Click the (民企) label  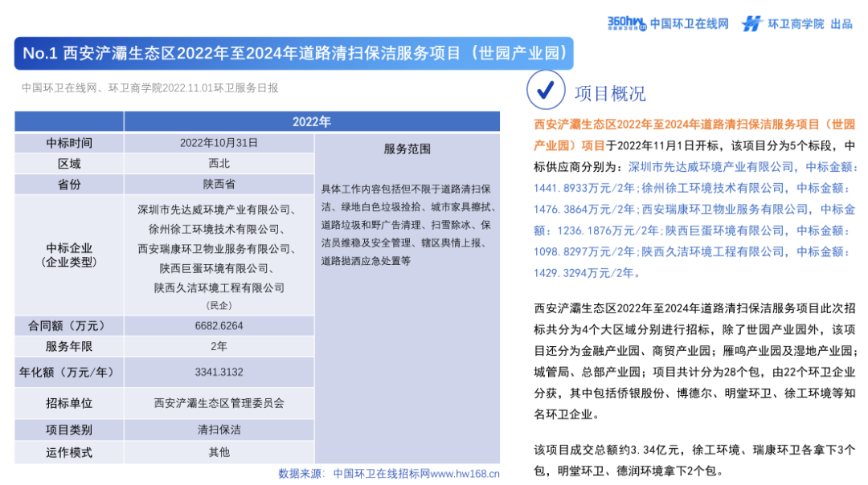coord(219,305)
